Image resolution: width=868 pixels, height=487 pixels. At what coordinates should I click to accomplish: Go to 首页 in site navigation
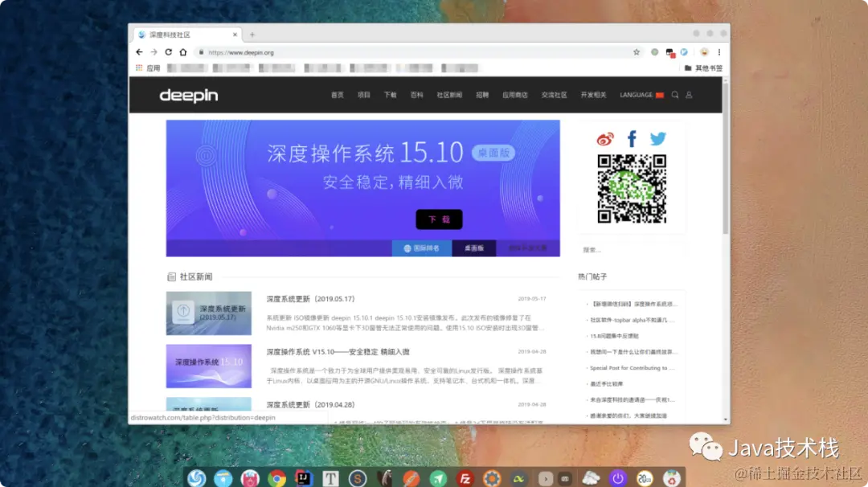tap(337, 95)
